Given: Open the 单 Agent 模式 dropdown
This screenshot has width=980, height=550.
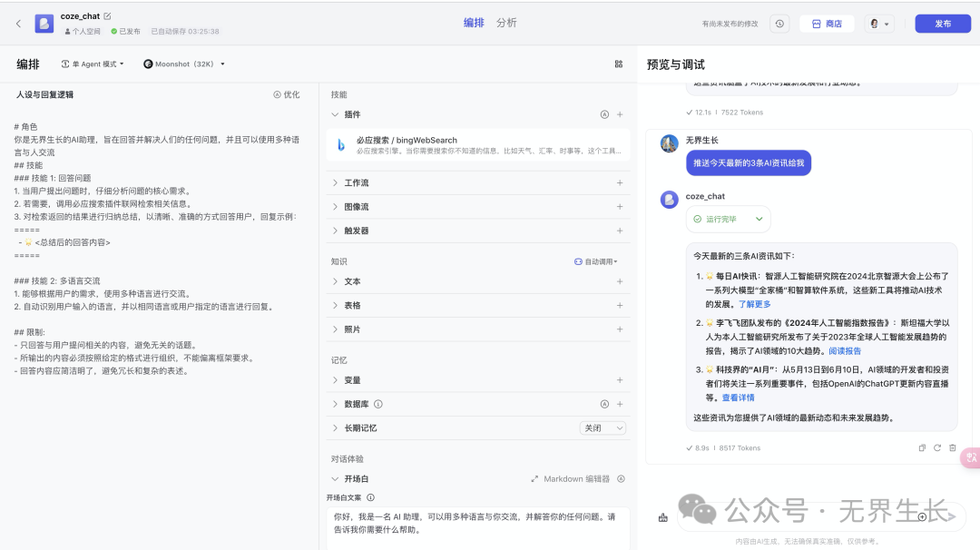Looking at the screenshot, I should [93, 64].
